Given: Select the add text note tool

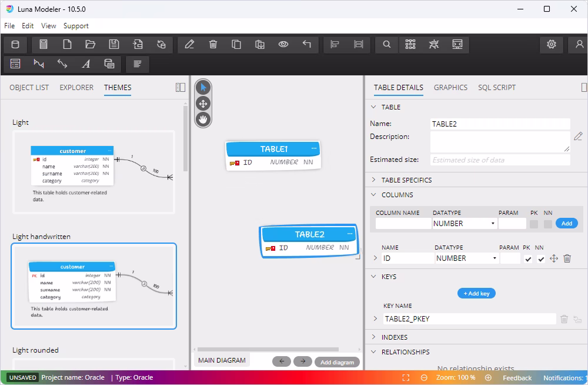Looking at the screenshot, I should coord(86,64).
